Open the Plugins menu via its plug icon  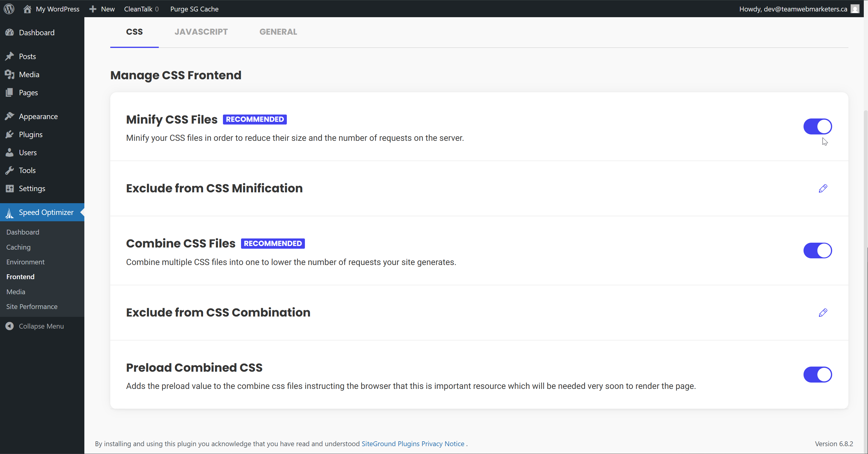click(x=9, y=134)
